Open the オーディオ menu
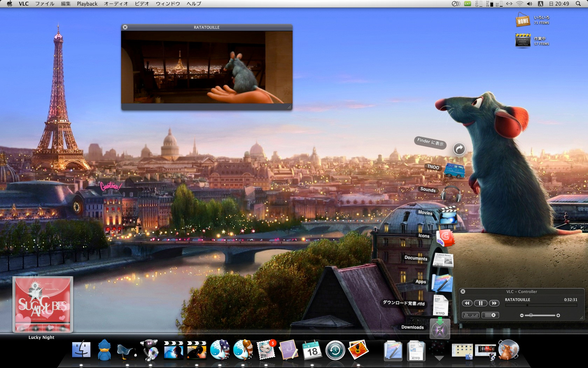This screenshot has width=588, height=368. (116, 4)
